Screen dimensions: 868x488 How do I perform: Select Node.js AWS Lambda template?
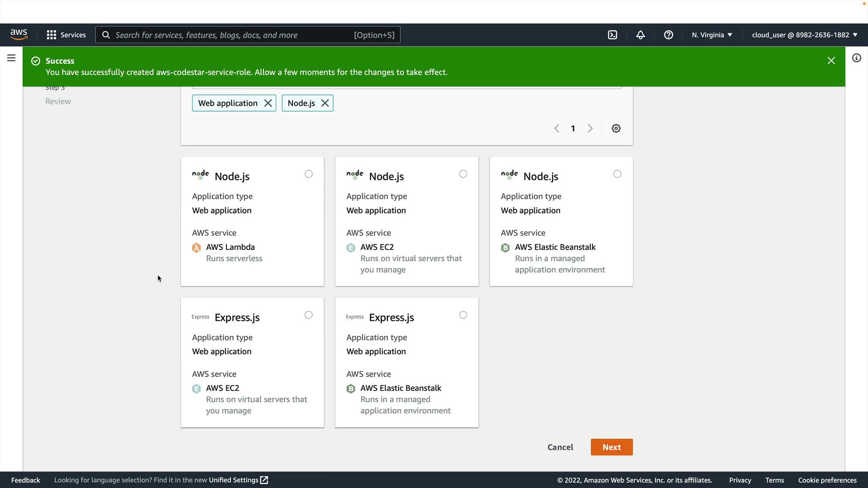tap(308, 174)
